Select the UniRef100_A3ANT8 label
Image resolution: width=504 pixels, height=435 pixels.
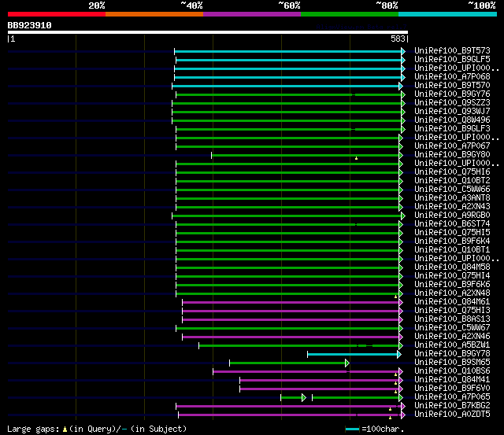click(452, 198)
